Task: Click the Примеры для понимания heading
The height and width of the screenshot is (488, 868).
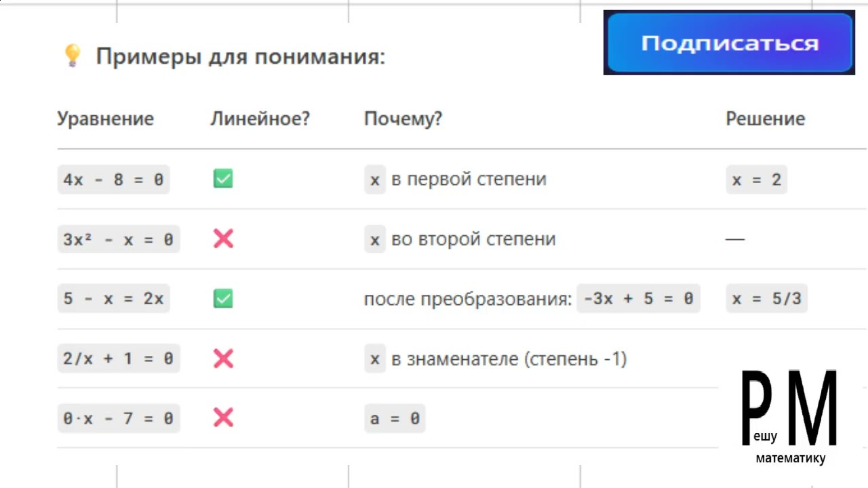Action: [240, 56]
